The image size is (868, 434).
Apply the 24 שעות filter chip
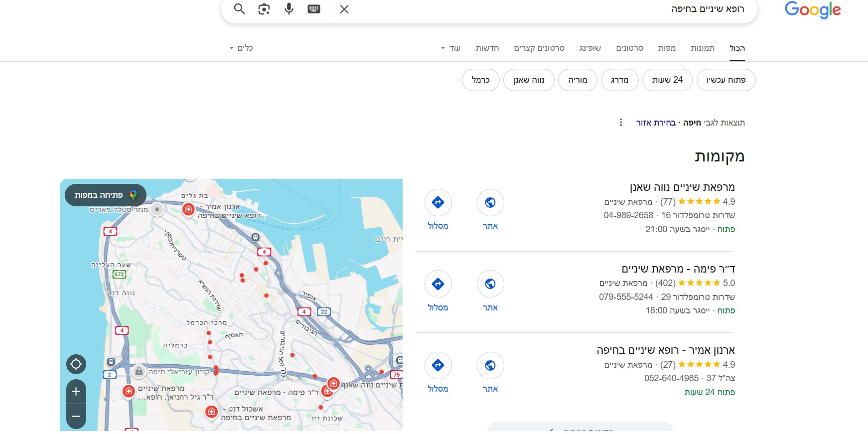pyautogui.click(x=667, y=80)
